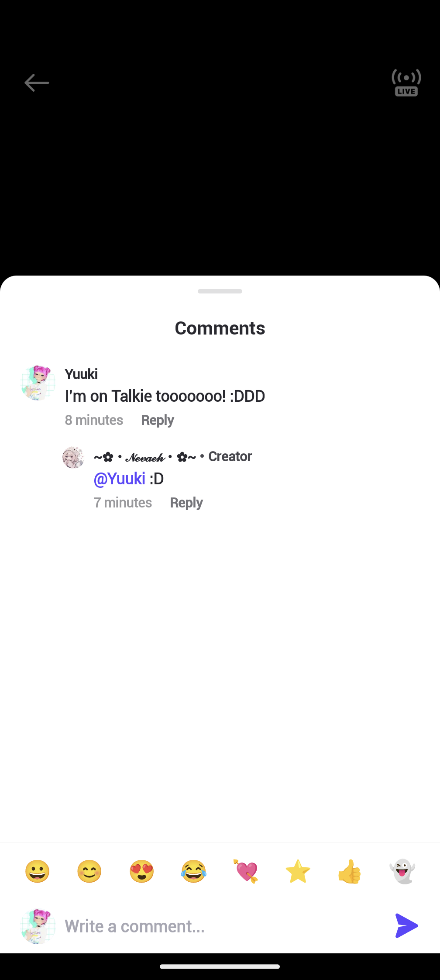
Task: Add the thumbs up emoji
Action: [x=350, y=871]
